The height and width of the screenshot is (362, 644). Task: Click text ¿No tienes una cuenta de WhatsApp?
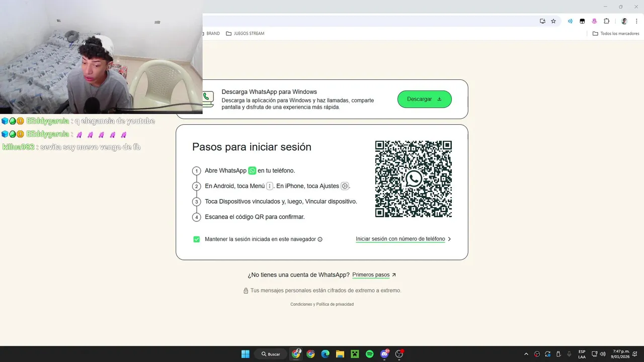tap(298, 275)
